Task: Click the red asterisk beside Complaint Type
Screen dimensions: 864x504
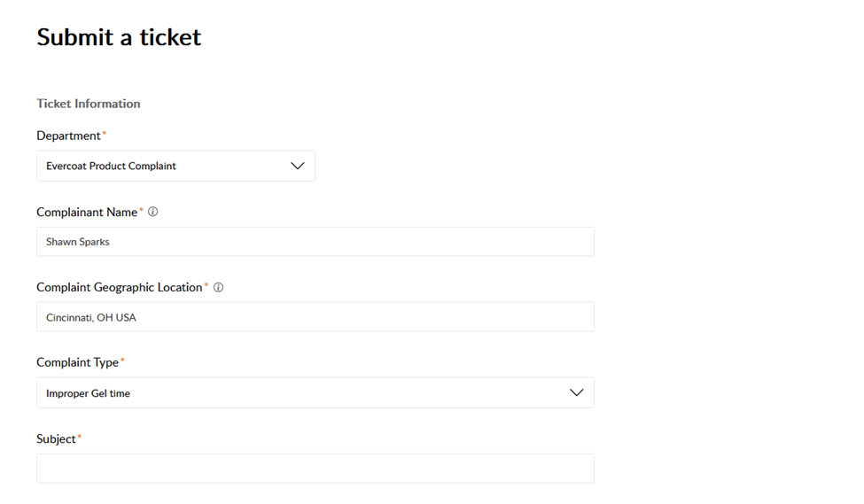Action: tap(122, 361)
